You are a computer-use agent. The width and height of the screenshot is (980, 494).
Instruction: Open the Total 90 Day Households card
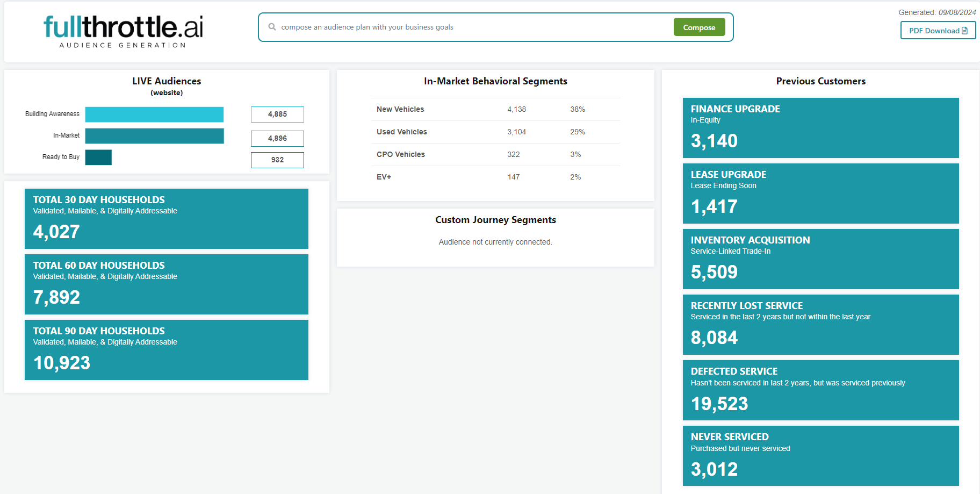tap(167, 350)
